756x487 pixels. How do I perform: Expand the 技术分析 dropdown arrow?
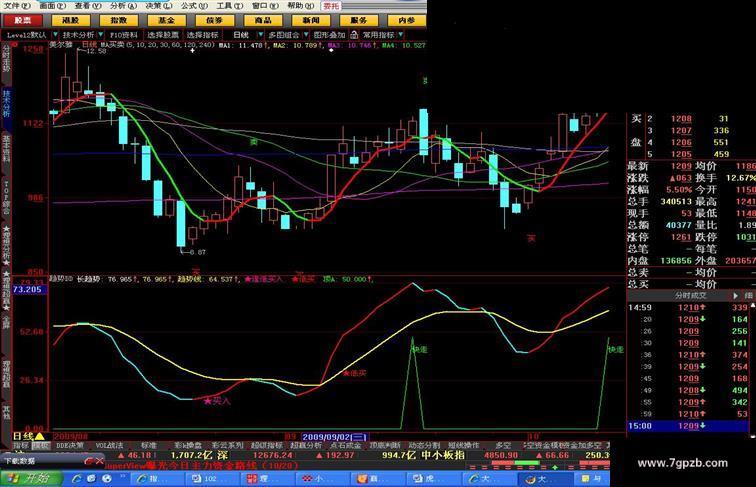(x=100, y=35)
